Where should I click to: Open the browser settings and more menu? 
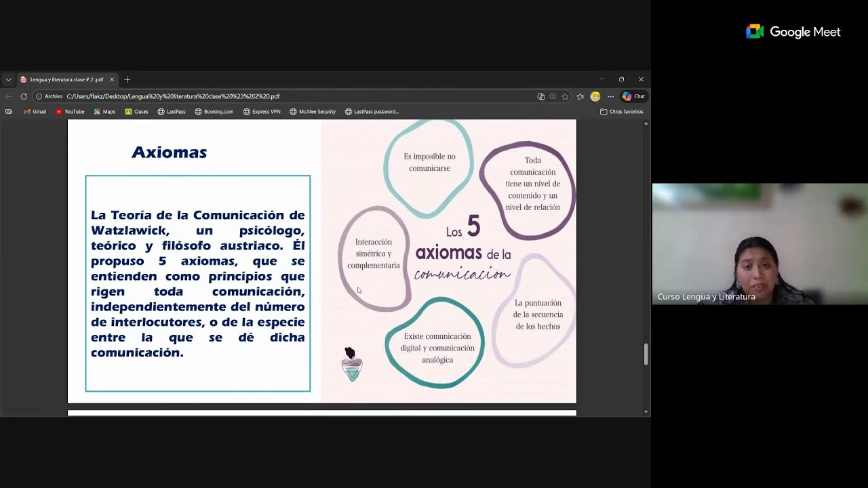point(610,96)
